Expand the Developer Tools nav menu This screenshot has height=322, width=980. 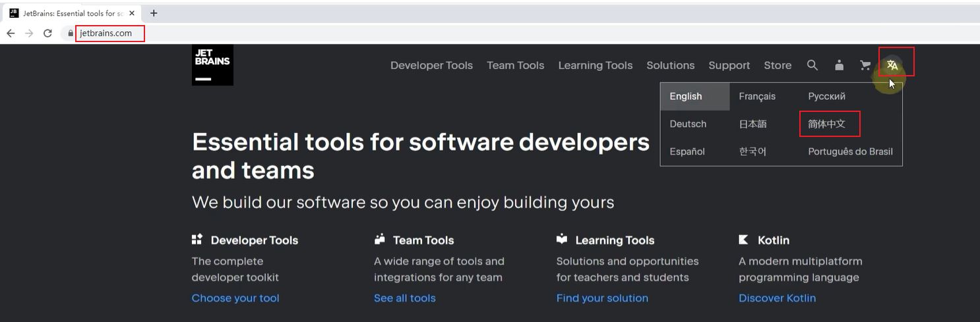(431, 65)
